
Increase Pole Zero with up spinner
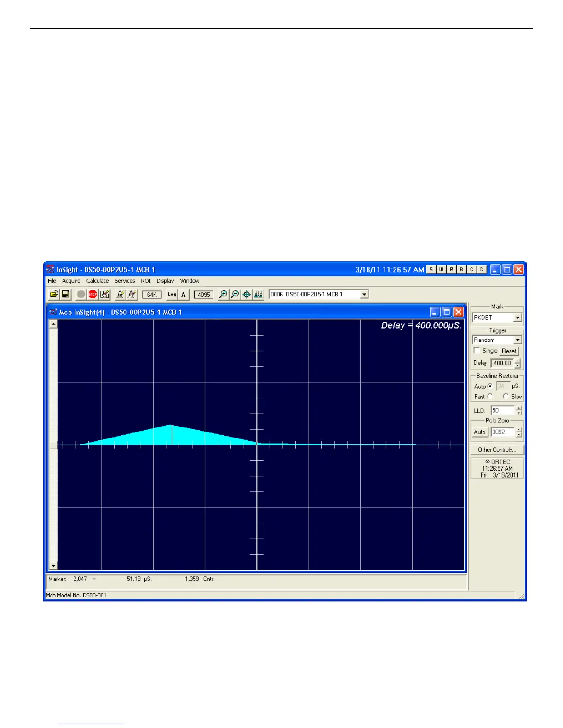(x=519, y=430)
